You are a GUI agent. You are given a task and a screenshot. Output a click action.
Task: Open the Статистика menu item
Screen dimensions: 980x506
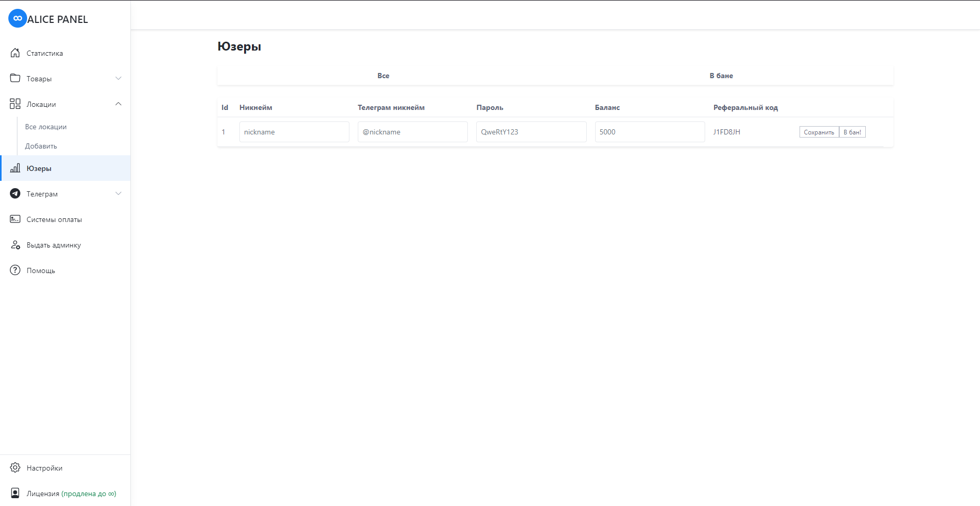[x=65, y=53]
